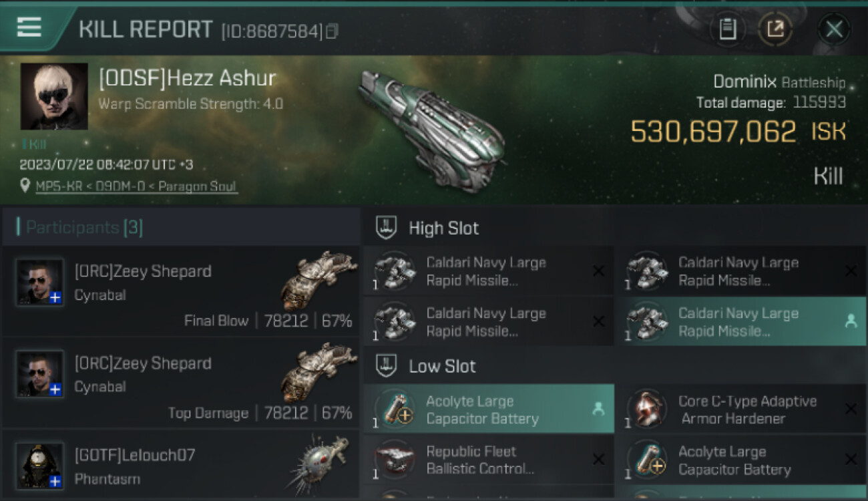Select the highlighted Caldari Navy missile launcher
This screenshot has width=868, height=501.
pos(740,322)
